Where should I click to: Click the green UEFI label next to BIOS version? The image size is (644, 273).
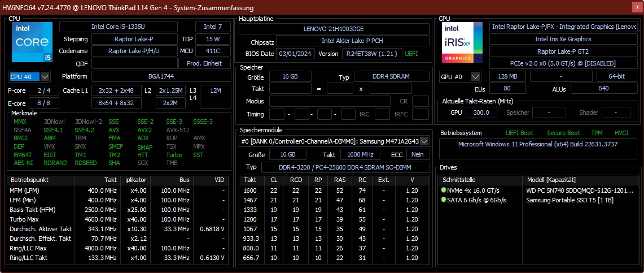(412, 54)
